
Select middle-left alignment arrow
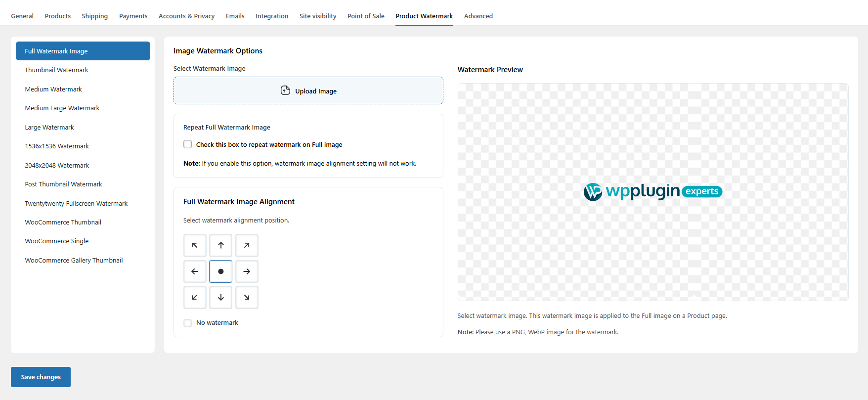[195, 271]
